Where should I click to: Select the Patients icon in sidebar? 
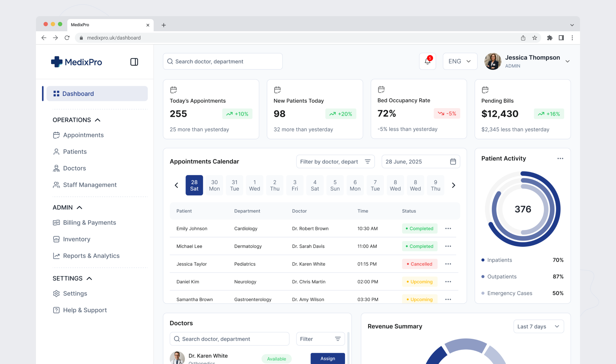point(56,151)
